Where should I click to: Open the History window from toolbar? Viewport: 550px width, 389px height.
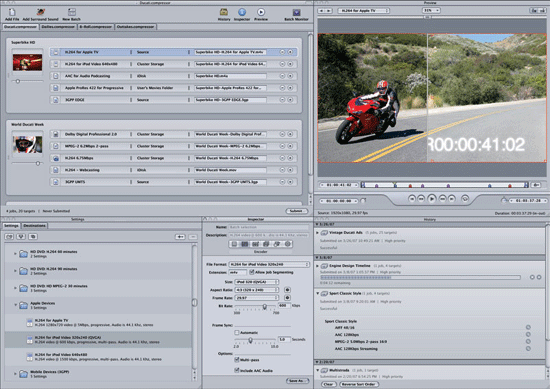coord(224,12)
